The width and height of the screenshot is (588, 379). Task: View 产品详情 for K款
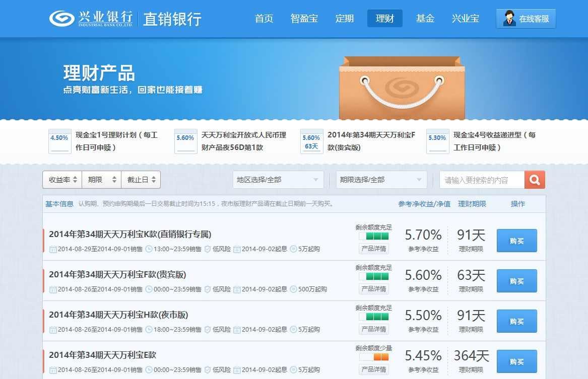(x=373, y=249)
